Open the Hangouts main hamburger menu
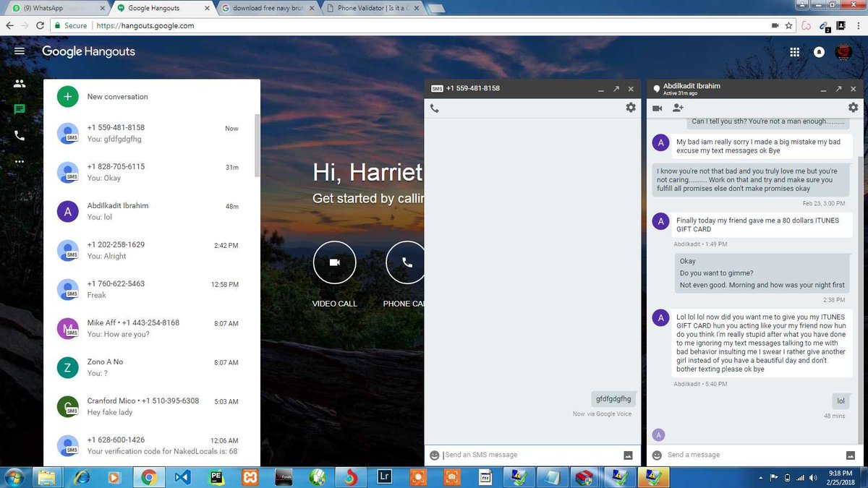Image resolution: width=868 pixels, height=488 pixels. pos(20,51)
